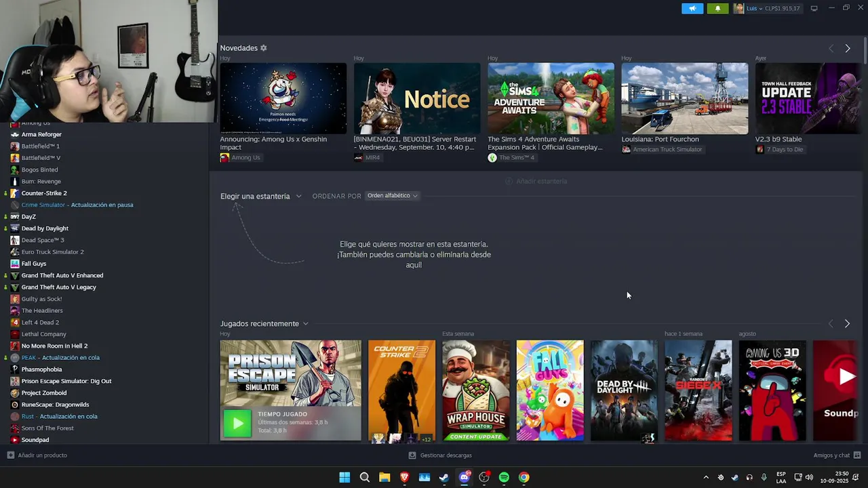Open Louisiana: Port Fourchon news card
This screenshot has height=488, width=868.
[685, 98]
